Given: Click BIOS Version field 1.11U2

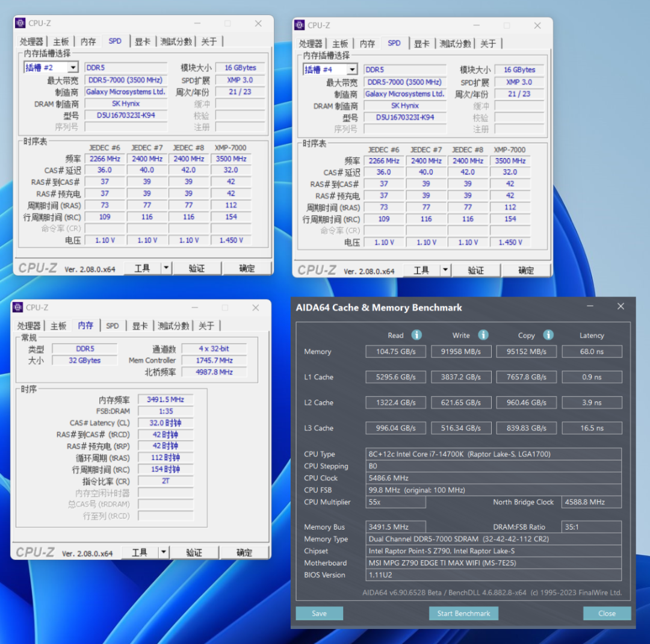Looking at the screenshot, I should coord(494,575).
